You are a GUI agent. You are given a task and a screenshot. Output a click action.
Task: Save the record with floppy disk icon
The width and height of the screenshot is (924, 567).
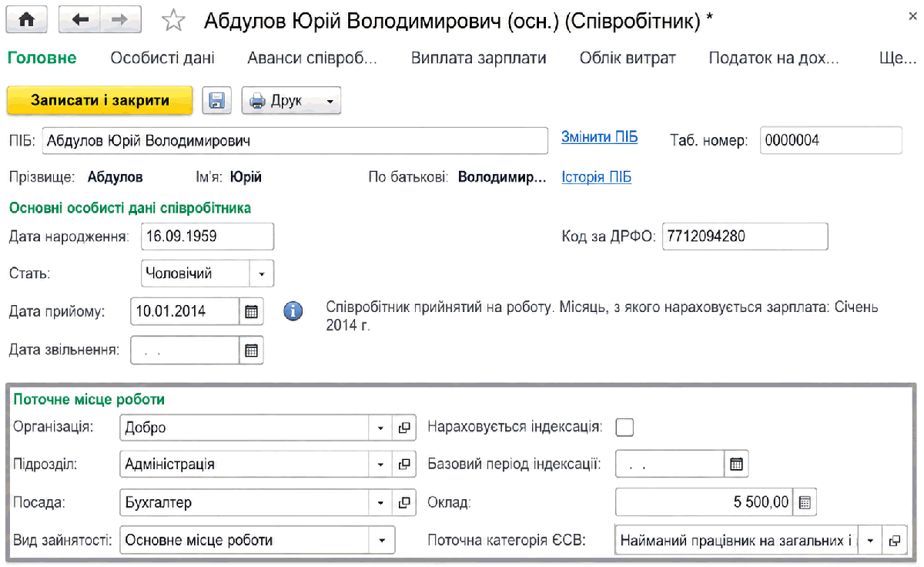pyautogui.click(x=216, y=101)
